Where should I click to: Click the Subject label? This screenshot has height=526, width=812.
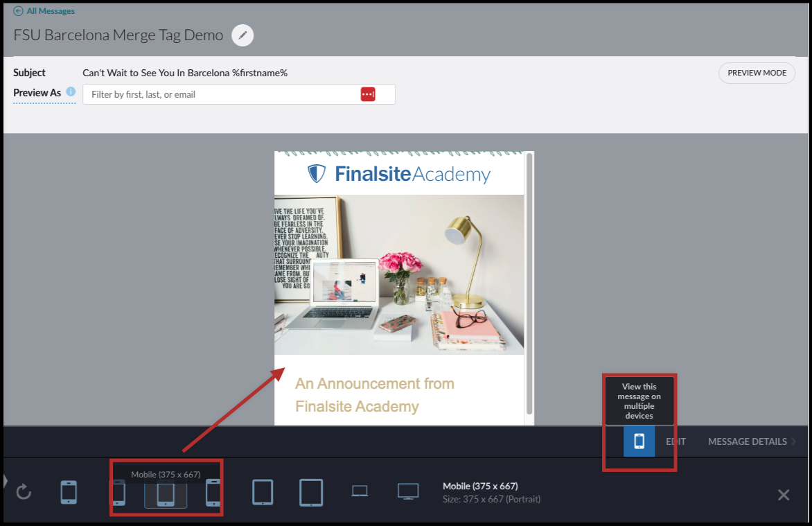pos(30,73)
